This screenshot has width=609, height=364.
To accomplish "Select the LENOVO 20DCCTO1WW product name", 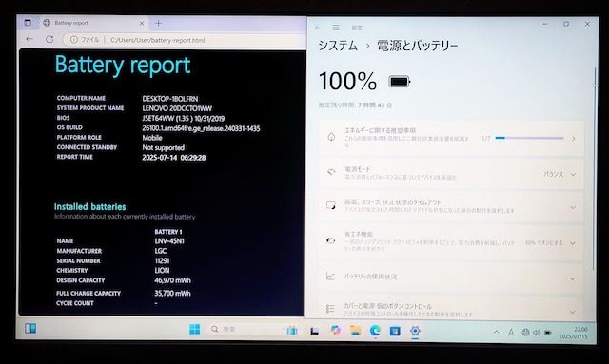I will coord(177,108).
